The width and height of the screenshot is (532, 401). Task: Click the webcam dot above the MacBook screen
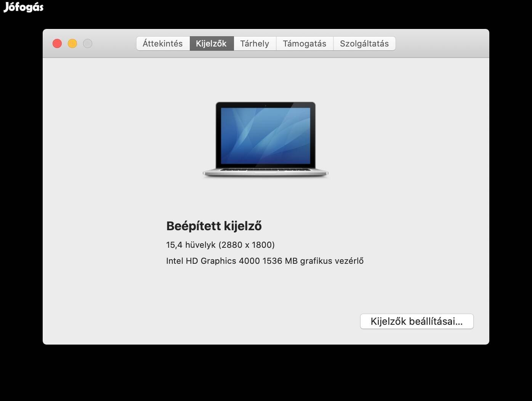pyautogui.click(x=266, y=105)
